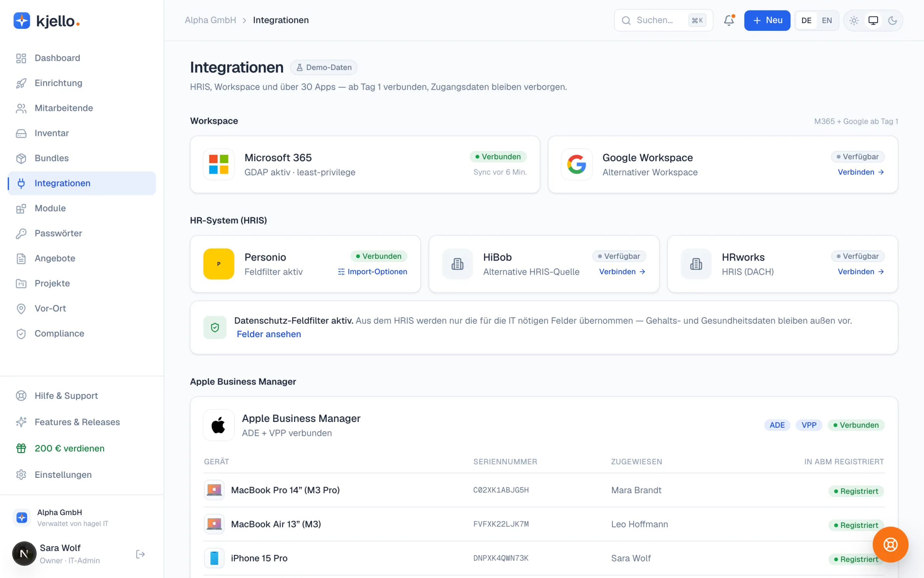Click the Seriennummer column header

point(505,462)
